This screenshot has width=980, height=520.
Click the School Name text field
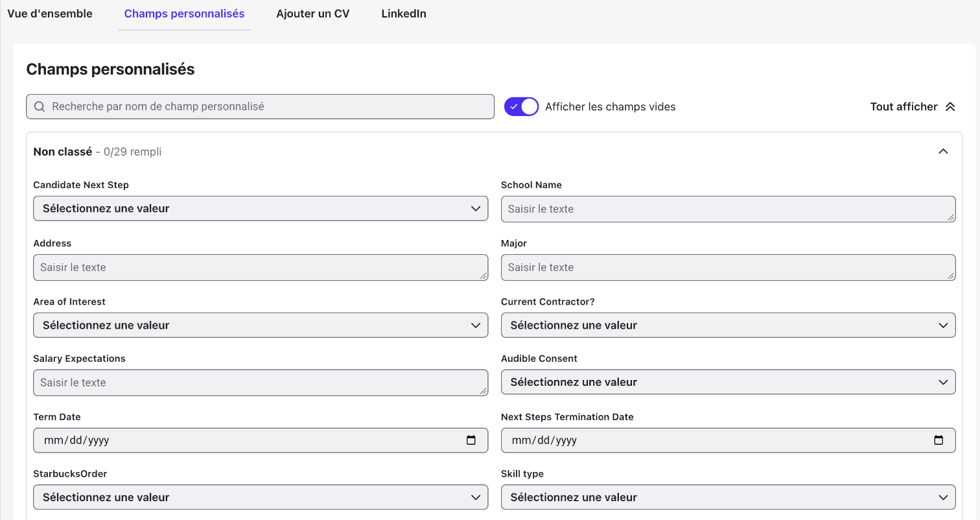tap(729, 209)
